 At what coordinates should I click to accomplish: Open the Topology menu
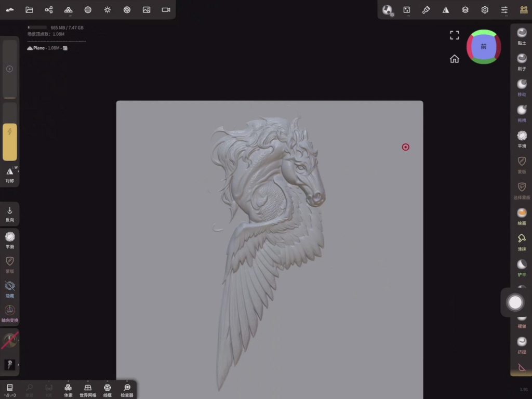pyautogui.click(x=68, y=10)
